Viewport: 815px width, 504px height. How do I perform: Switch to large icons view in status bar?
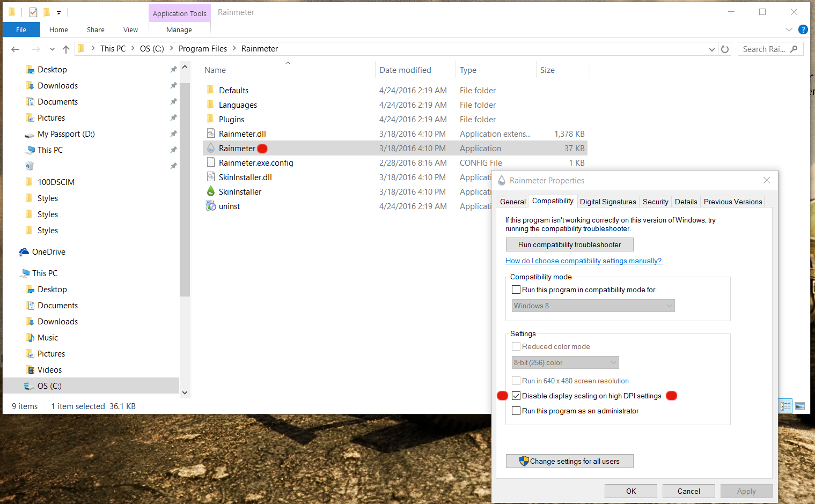pyautogui.click(x=799, y=406)
